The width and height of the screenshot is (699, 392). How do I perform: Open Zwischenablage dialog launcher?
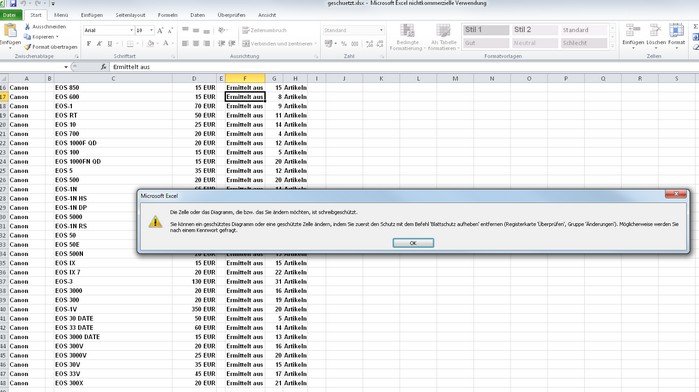76,57
